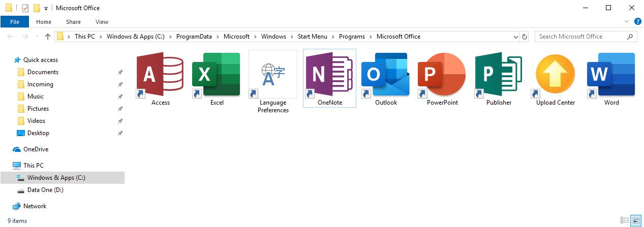This screenshot has width=644, height=227.
Task: Open Desktop in navigation pane
Action: (38, 133)
